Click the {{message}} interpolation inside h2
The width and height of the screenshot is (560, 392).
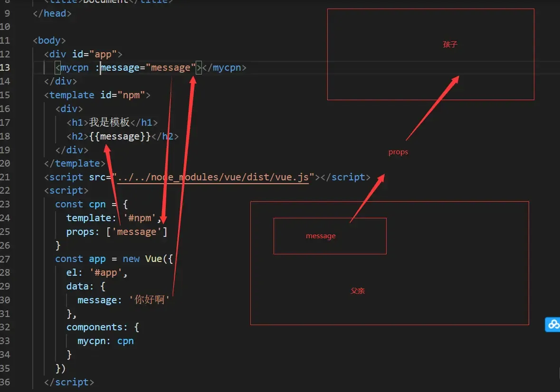tap(120, 136)
